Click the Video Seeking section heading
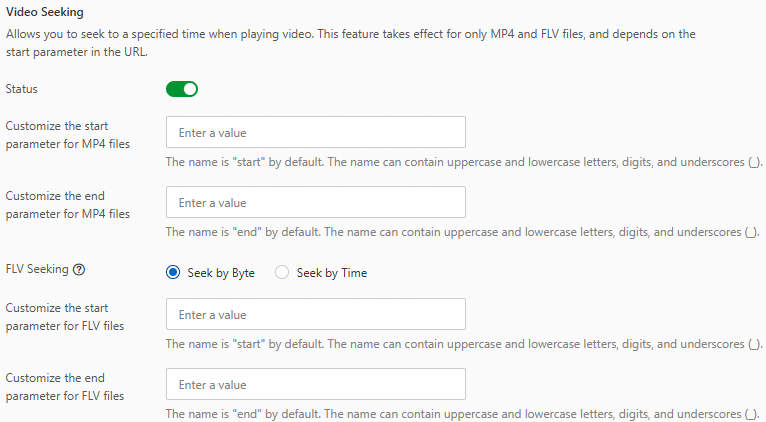The width and height of the screenshot is (766, 422). tap(45, 12)
